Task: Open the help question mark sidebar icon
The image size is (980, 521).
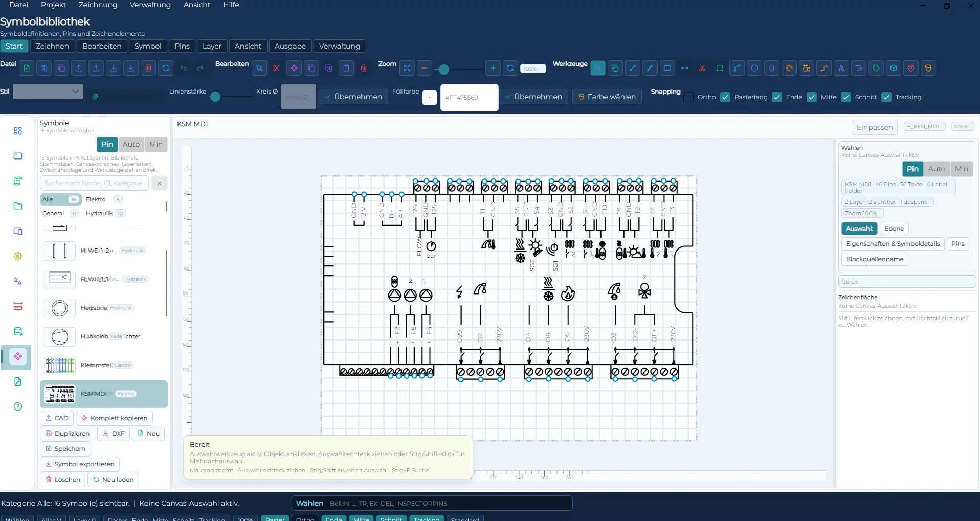Action: point(18,406)
